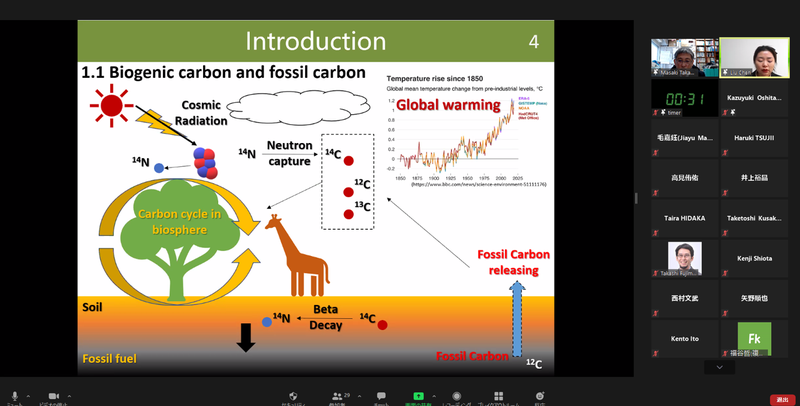Expand video options arrow beside camera

[x=71, y=394]
